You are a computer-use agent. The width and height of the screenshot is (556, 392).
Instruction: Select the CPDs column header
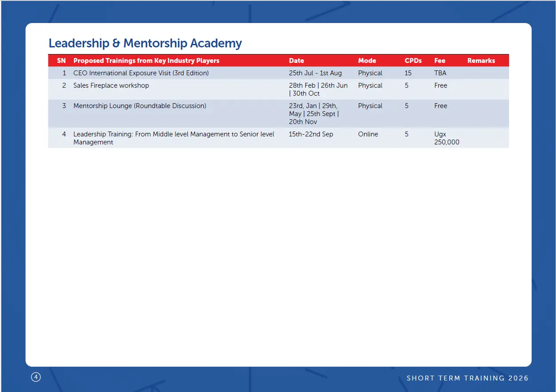(413, 61)
